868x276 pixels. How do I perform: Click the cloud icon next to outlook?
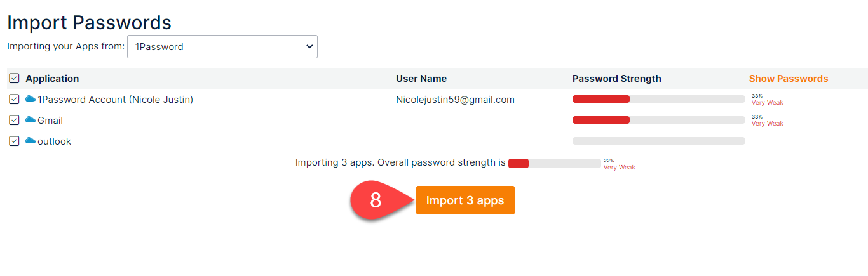[31, 141]
